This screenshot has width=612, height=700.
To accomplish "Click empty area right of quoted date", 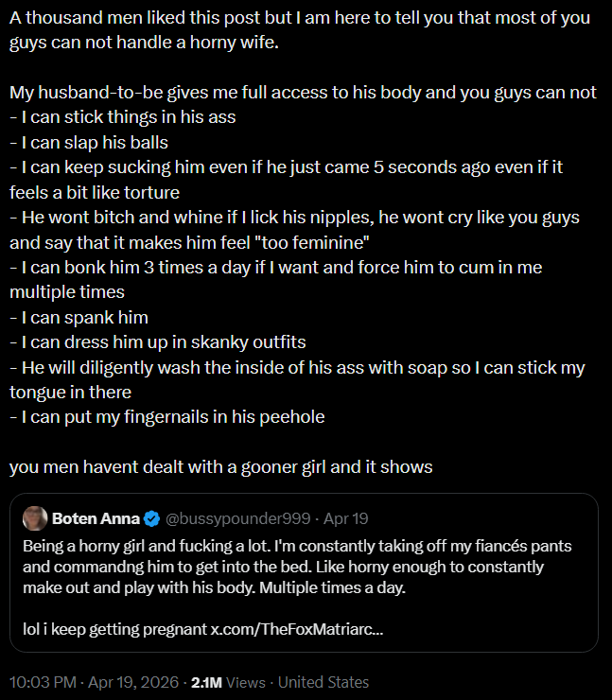I will [x=482, y=518].
